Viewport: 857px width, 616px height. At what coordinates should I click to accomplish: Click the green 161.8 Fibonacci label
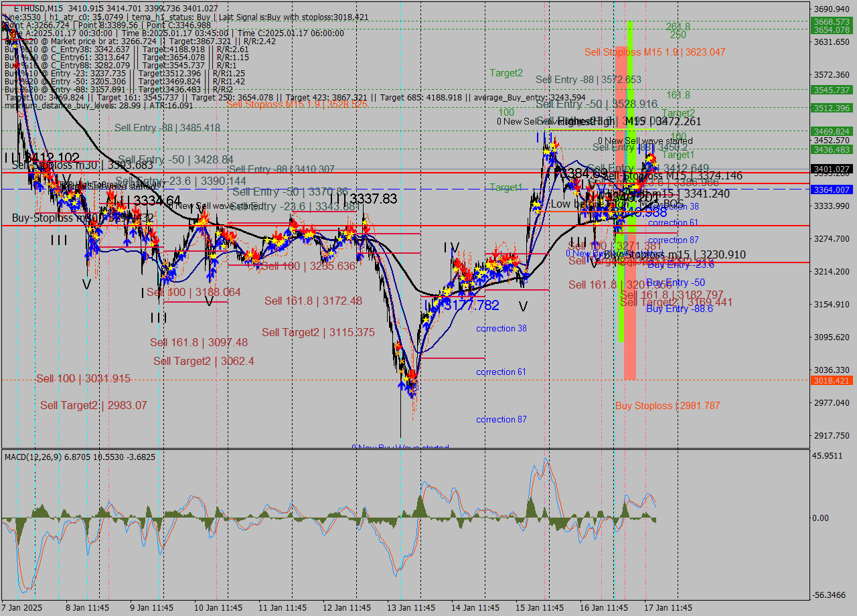[678, 95]
